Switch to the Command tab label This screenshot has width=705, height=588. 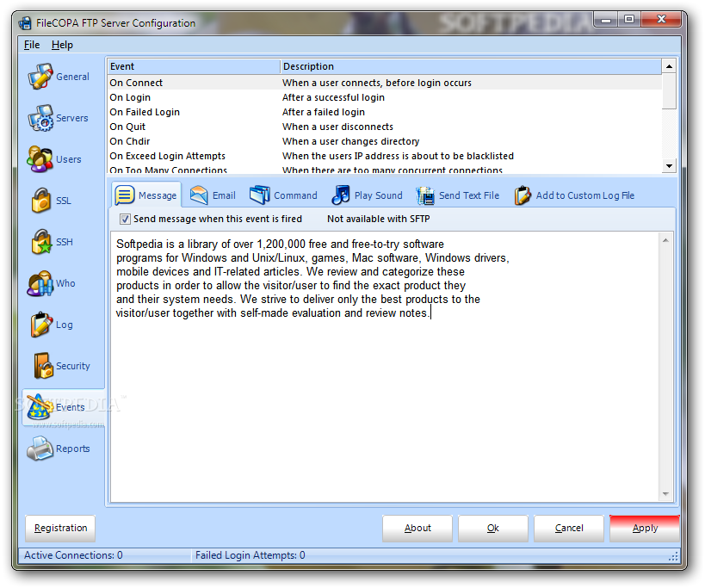295,195
